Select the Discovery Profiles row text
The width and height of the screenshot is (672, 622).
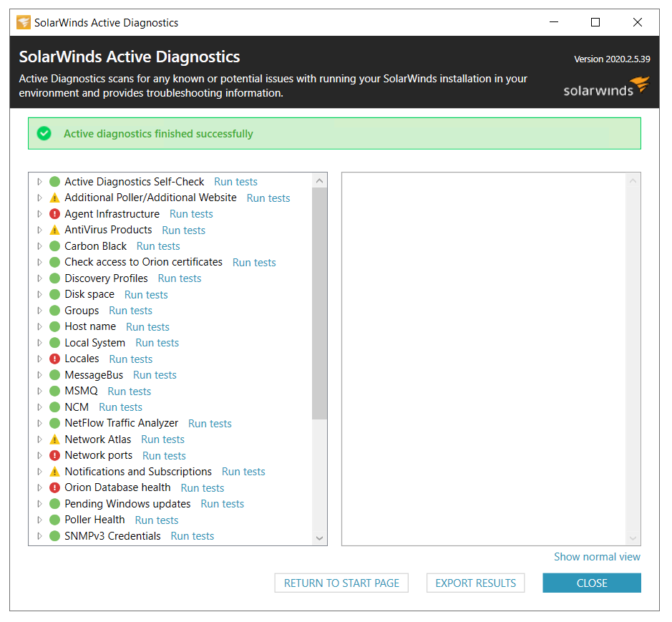tap(107, 278)
